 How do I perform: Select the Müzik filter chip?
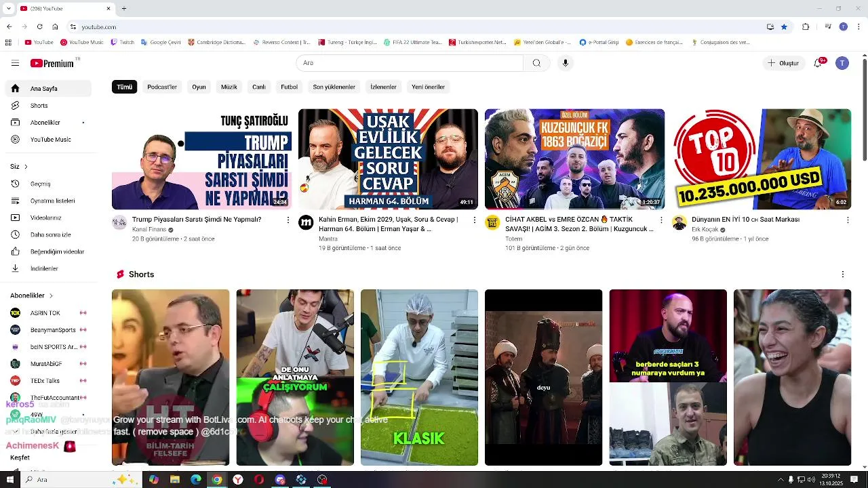coord(229,87)
